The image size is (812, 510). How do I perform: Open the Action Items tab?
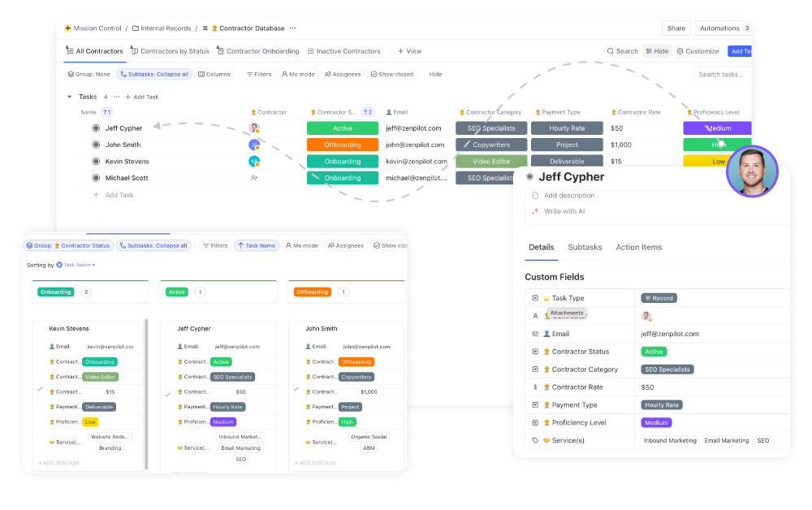(x=638, y=247)
